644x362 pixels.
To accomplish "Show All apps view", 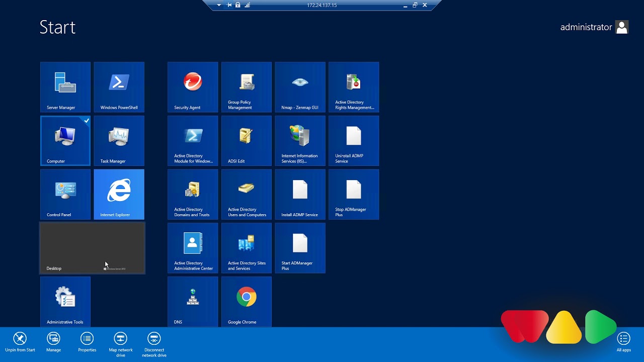I will click(624, 342).
